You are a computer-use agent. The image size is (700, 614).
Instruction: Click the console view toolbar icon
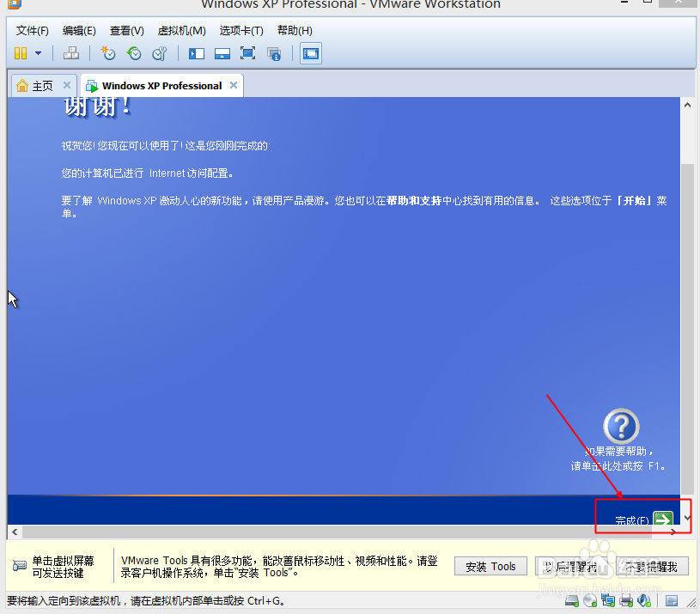pos(311,53)
